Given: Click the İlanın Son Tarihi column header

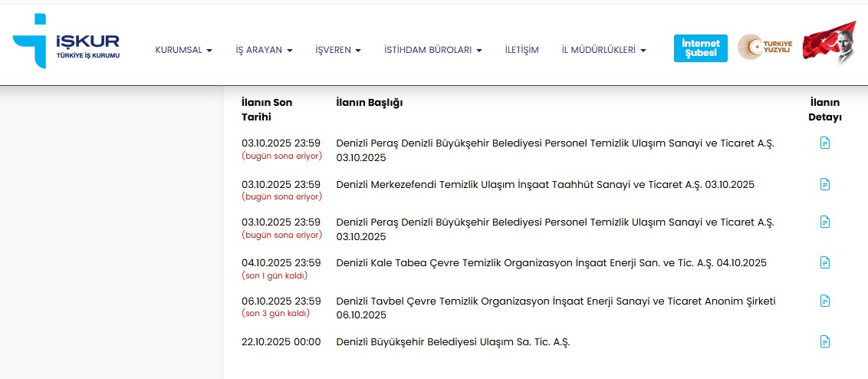Looking at the screenshot, I should pyautogui.click(x=266, y=110).
